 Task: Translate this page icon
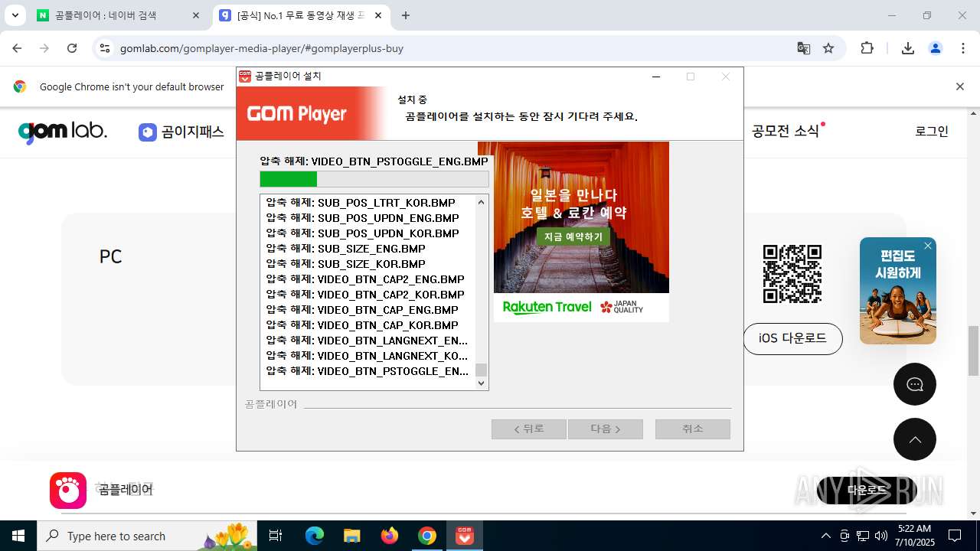[x=803, y=48]
